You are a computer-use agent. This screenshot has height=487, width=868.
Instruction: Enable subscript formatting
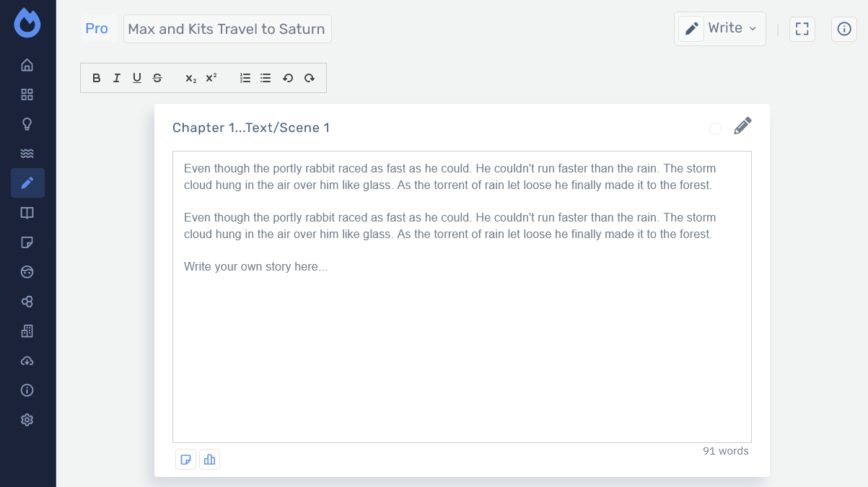[x=190, y=79]
